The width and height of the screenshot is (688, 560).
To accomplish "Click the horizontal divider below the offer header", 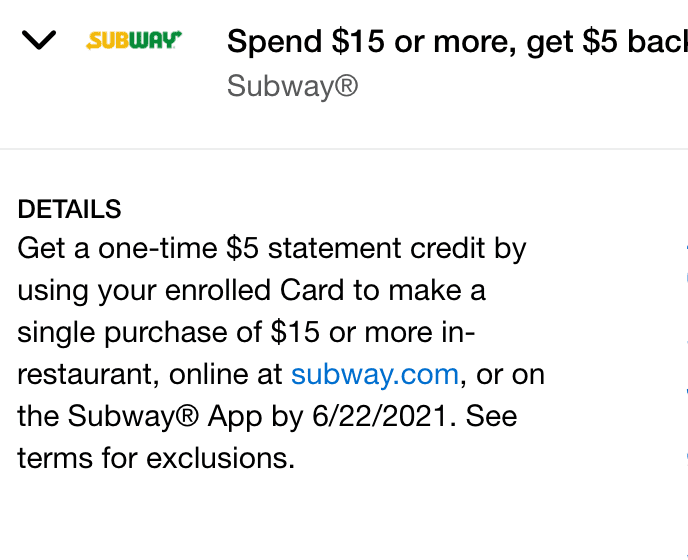I will (344, 149).
